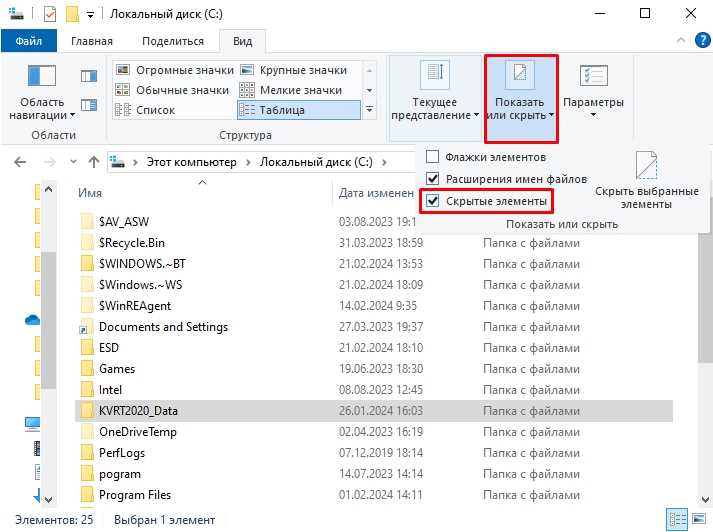Switch to large thumbnails view in status bar

click(699, 519)
